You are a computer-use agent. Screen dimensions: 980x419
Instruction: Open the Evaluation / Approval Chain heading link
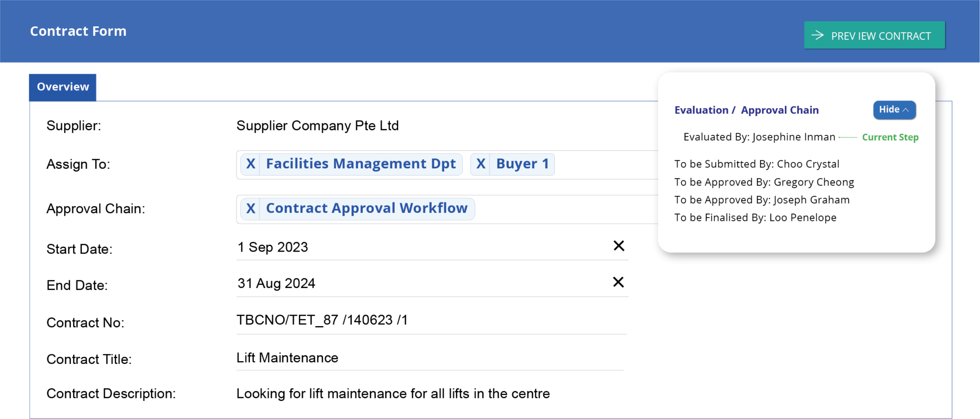pyautogui.click(x=746, y=110)
